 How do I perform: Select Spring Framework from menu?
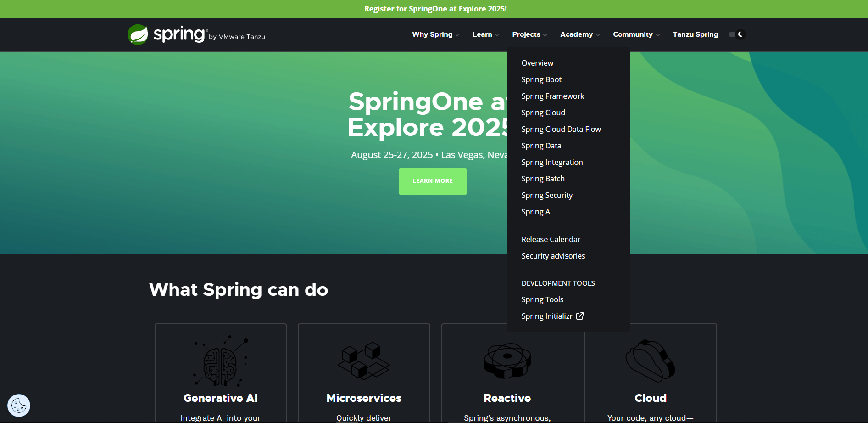[x=553, y=96]
